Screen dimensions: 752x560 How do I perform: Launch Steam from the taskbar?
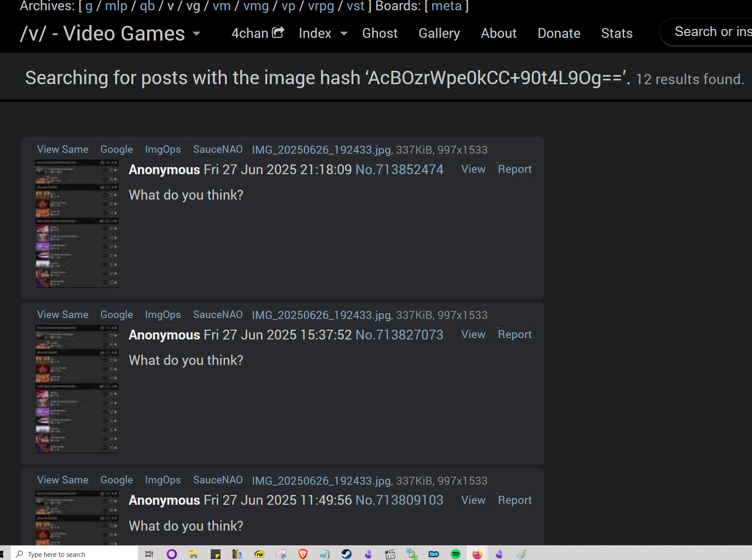pyautogui.click(x=347, y=554)
